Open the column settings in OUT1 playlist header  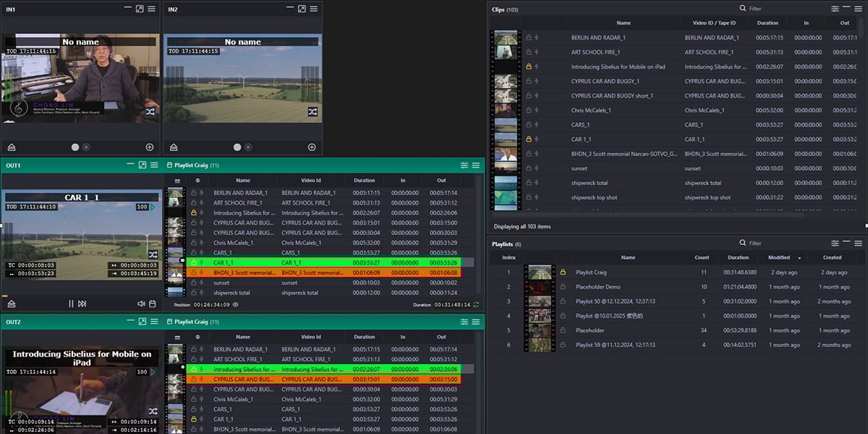[x=464, y=165]
